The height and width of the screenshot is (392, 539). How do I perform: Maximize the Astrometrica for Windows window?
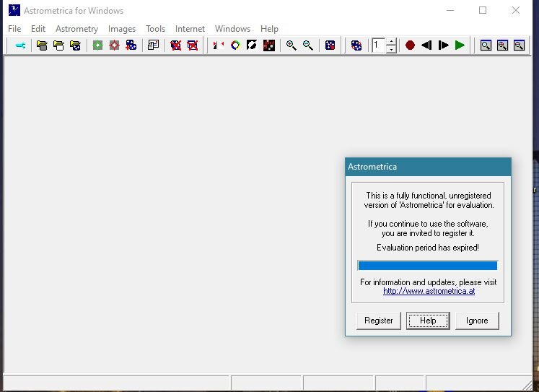(483, 10)
